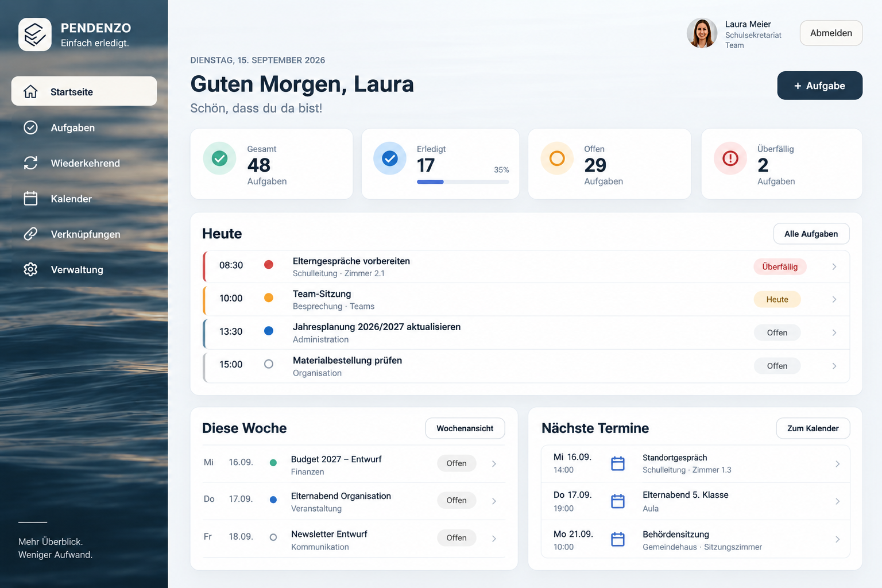Image resolution: width=882 pixels, height=588 pixels.
Task: Click Offen badge on Materialbestellung row
Action: [x=777, y=366]
